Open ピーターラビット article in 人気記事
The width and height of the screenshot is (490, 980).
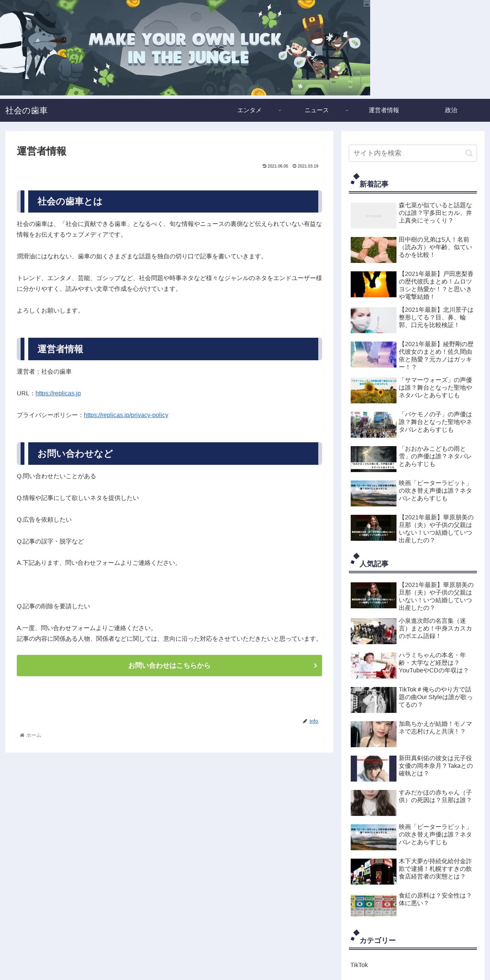pos(413,837)
